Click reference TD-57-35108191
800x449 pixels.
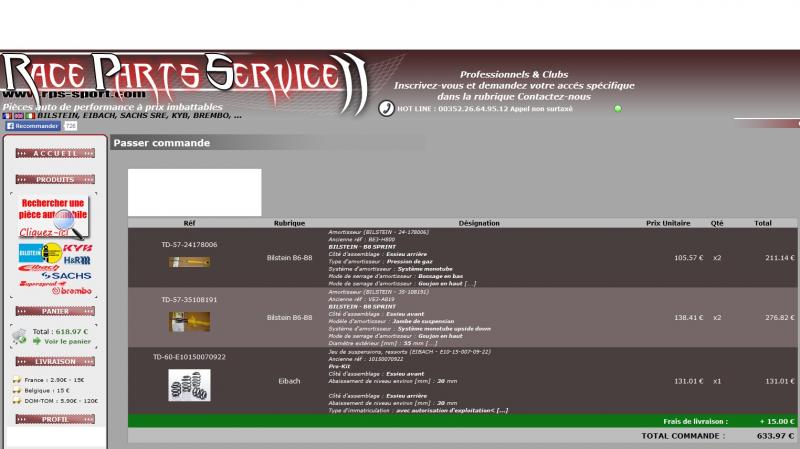click(189, 300)
